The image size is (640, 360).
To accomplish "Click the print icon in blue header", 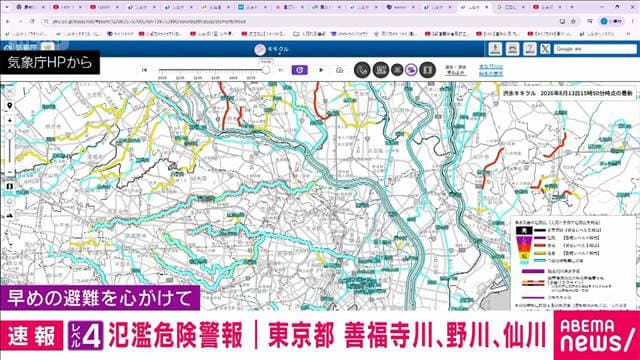I will 513,49.
